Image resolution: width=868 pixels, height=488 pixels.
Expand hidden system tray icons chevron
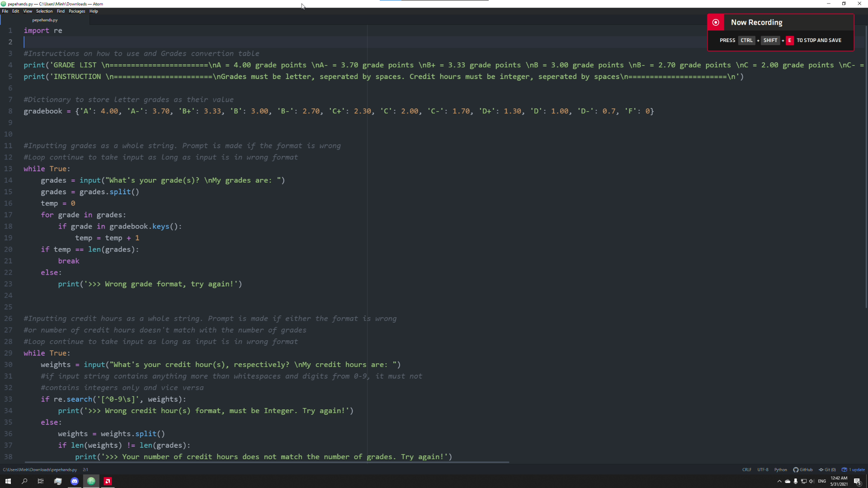(x=779, y=481)
